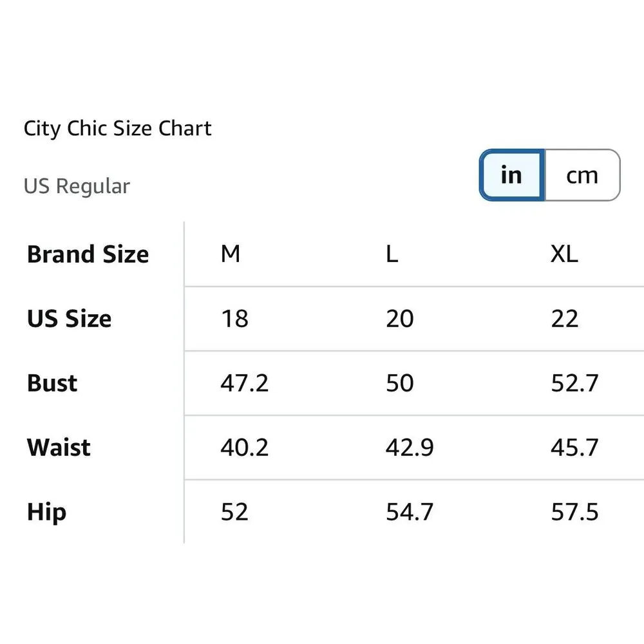This screenshot has height=644, width=644.
Task: Switch units to inches with the in toggle
Action: pyautogui.click(x=512, y=175)
